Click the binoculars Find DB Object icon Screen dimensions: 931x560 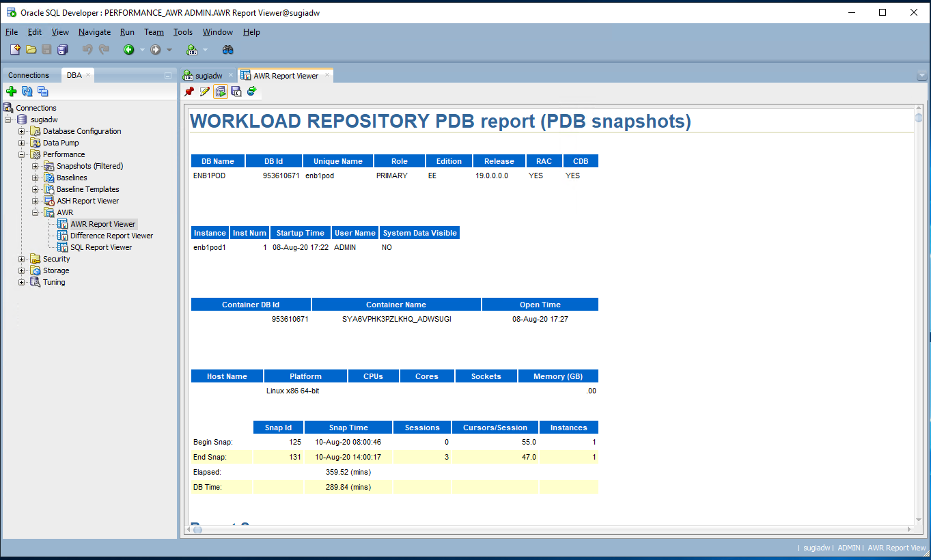tap(228, 49)
